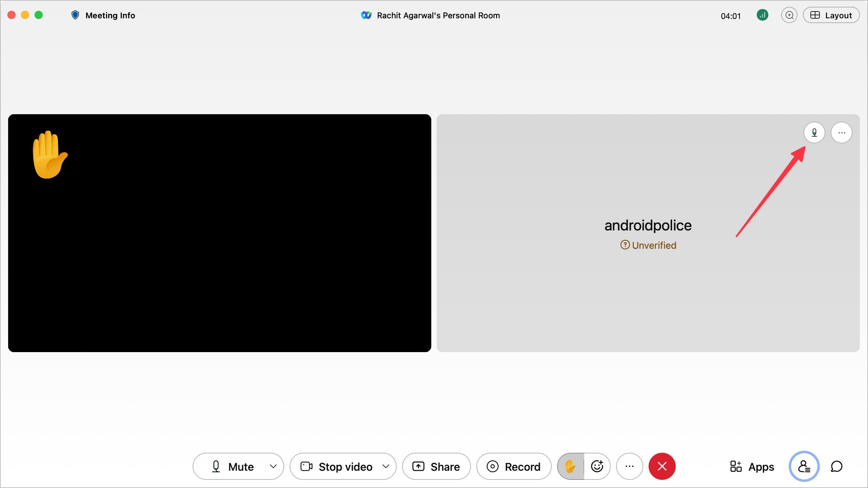Open the Apps panel

[752, 467]
